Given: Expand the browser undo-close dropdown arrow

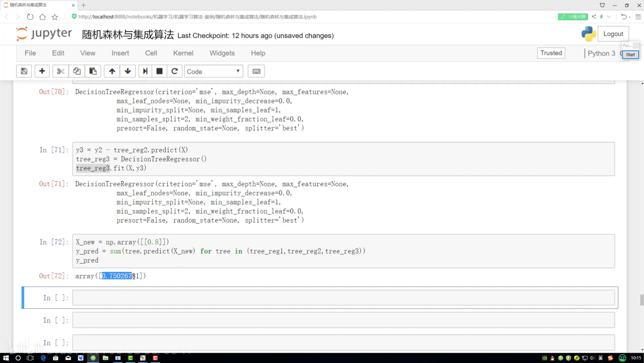Looking at the screenshot, I should pyautogui.click(x=630, y=17).
